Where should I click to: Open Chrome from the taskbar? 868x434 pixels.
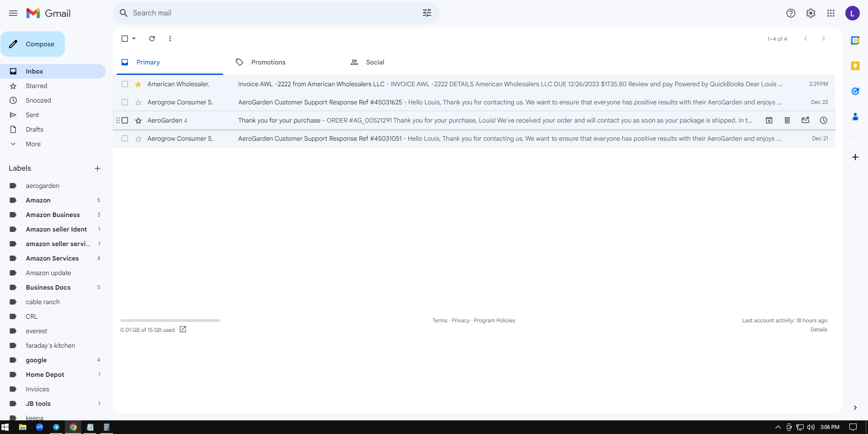click(73, 427)
